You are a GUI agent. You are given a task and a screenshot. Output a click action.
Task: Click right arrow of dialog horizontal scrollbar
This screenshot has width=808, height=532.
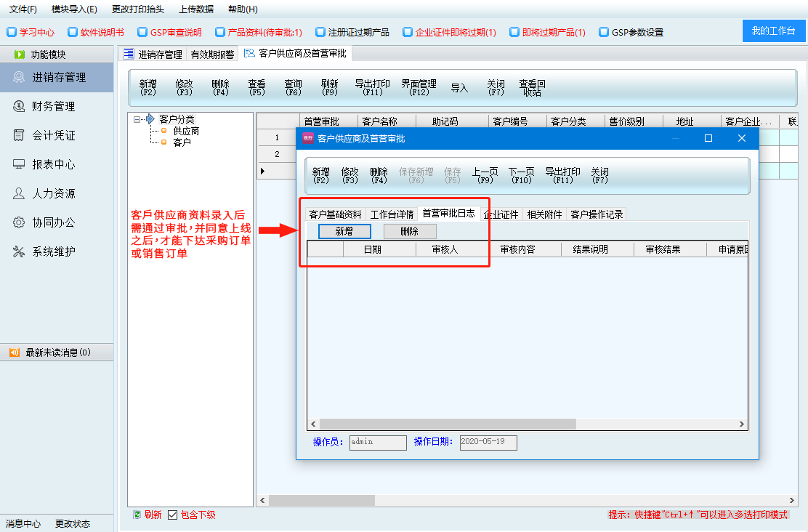point(742,424)
